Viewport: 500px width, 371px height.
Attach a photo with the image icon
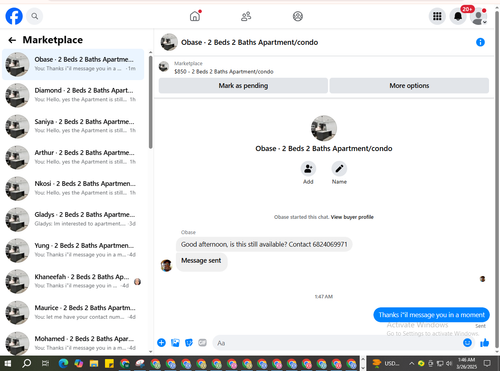click(x=175, y=343)
